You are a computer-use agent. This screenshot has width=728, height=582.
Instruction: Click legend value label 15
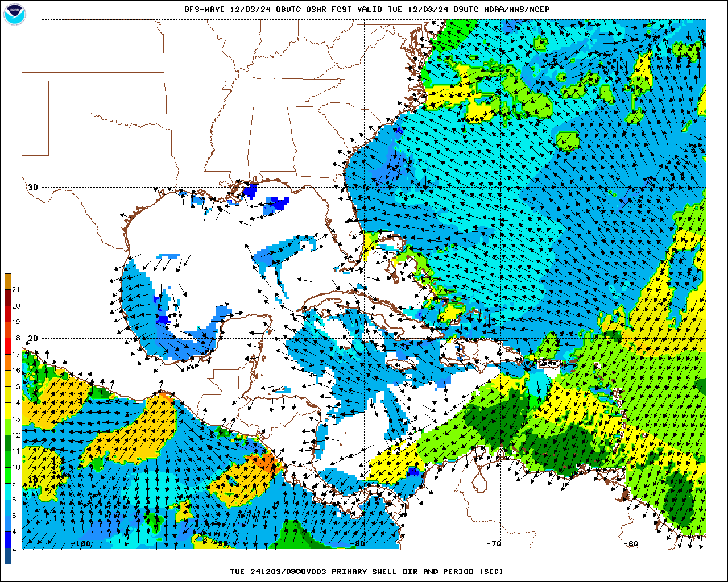[16, 387]
